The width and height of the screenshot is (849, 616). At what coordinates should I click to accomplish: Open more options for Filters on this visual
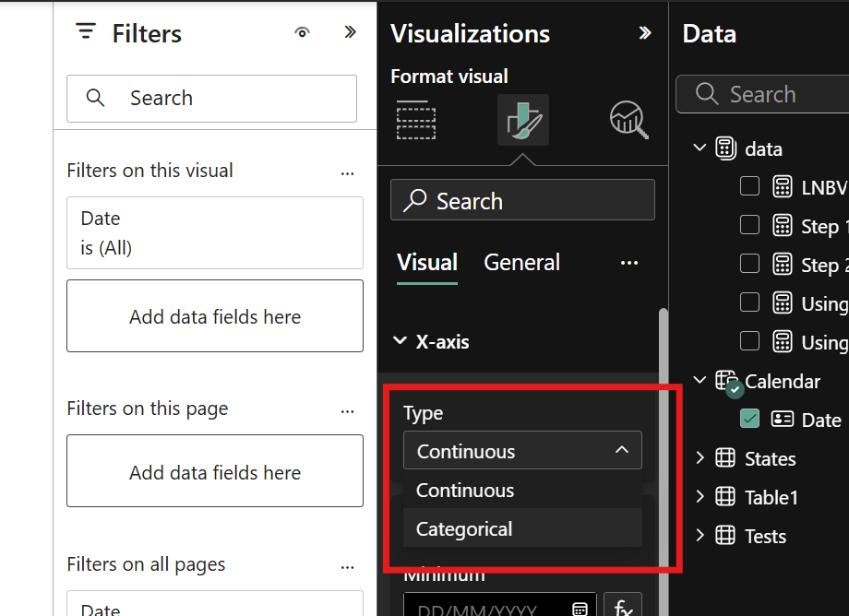tap(348, 173)
